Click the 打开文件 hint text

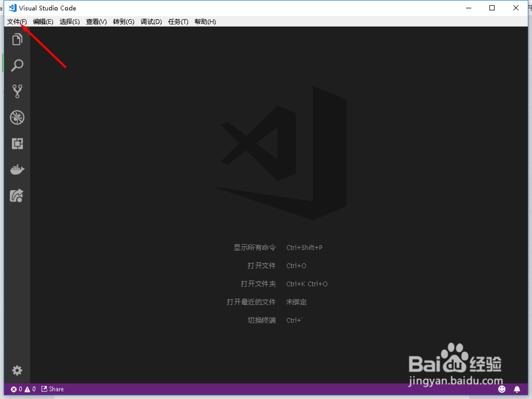261,265
